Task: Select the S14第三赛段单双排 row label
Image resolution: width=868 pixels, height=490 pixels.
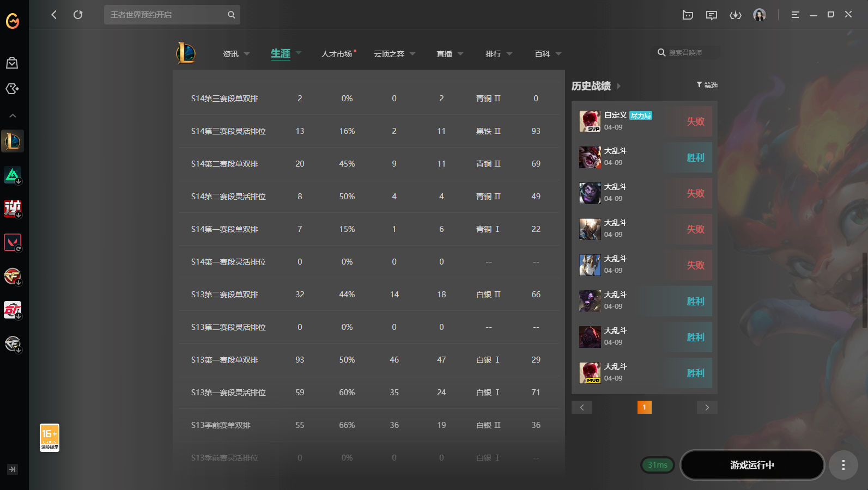Action: pos(224,99)
